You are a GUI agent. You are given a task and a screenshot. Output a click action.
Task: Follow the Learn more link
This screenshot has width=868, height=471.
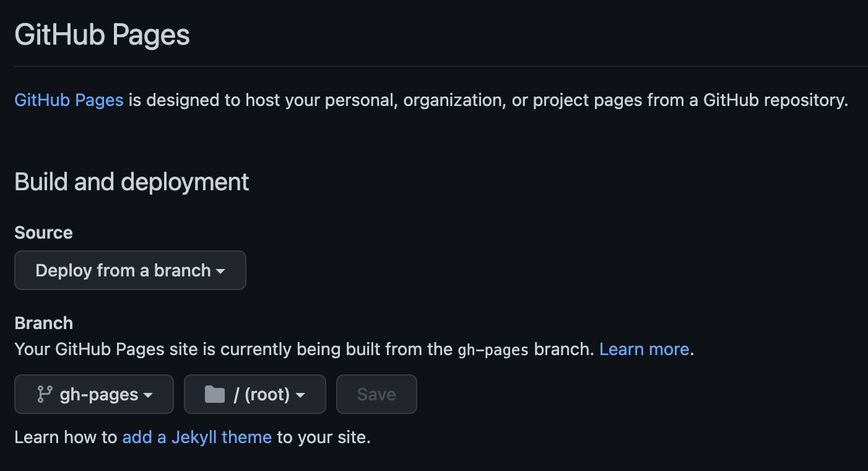(644, 350)
